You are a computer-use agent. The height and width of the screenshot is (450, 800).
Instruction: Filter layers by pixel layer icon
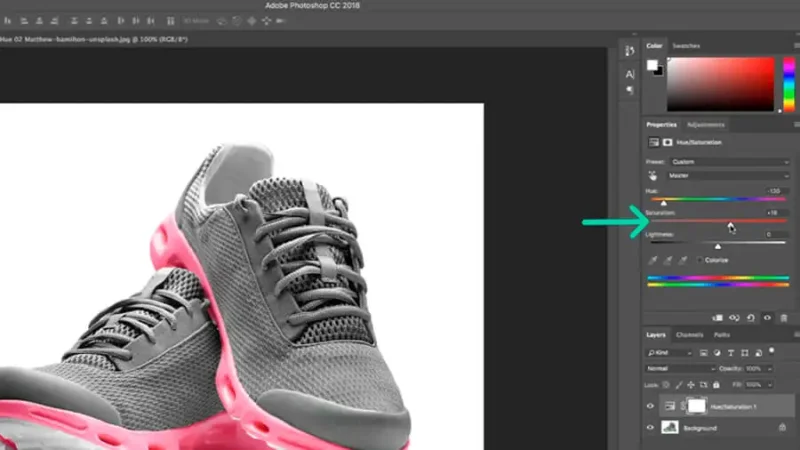pos(704,353)
